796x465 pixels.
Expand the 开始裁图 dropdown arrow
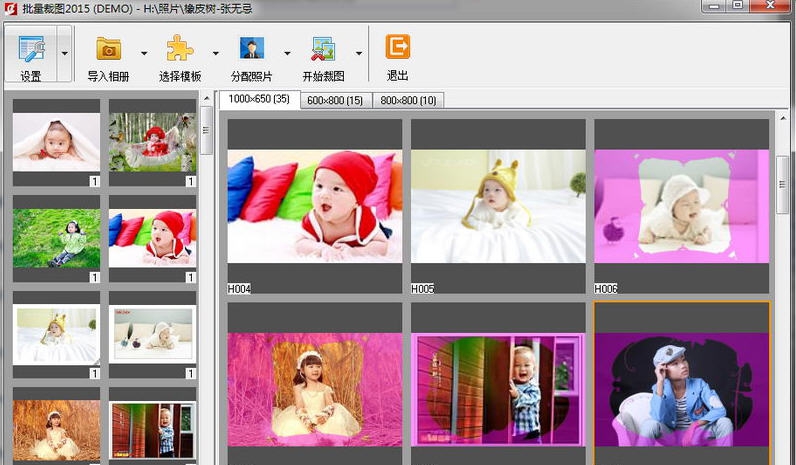point(358,53)
